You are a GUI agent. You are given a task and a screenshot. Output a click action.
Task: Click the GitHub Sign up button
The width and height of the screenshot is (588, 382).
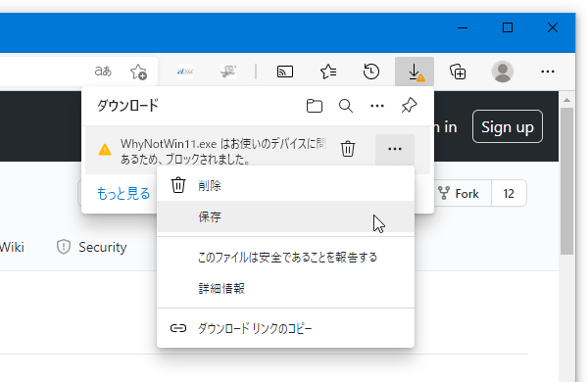pyautogui.click(x=508, y=126)
